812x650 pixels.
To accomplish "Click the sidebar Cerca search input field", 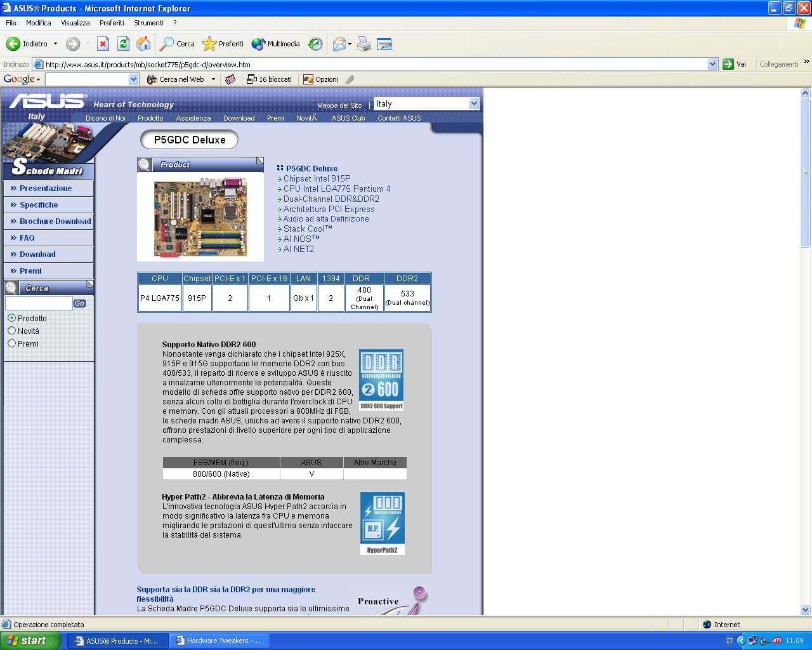I will coord(39,303).
